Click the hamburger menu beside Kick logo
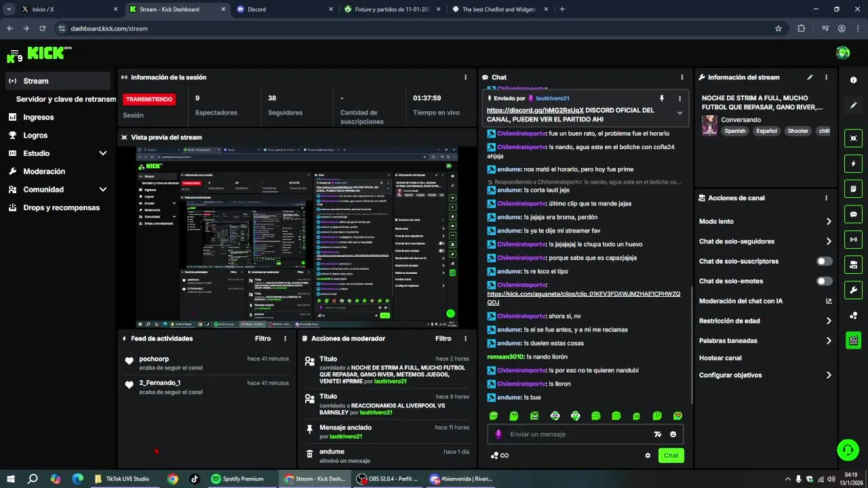 pos(14,53)
